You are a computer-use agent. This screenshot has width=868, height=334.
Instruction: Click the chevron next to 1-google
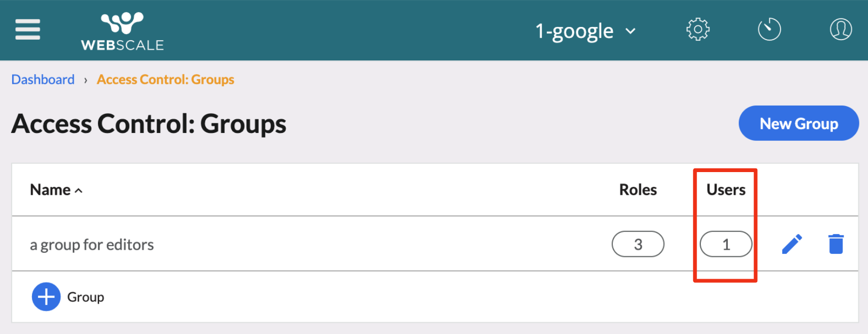630,31
